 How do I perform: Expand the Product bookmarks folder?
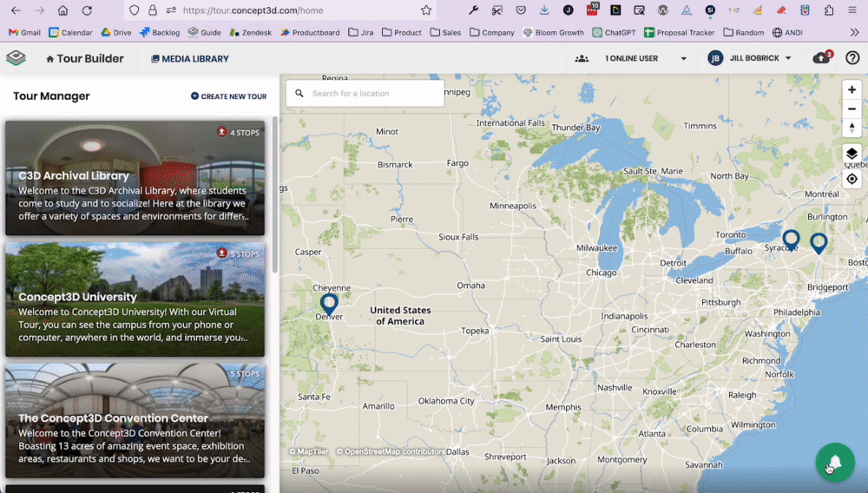[x=402, y=33]
